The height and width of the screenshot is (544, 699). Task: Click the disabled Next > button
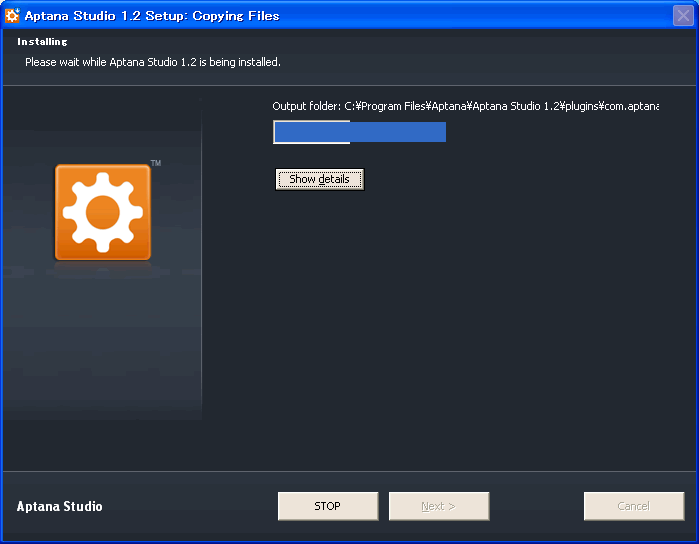[439, 506]
